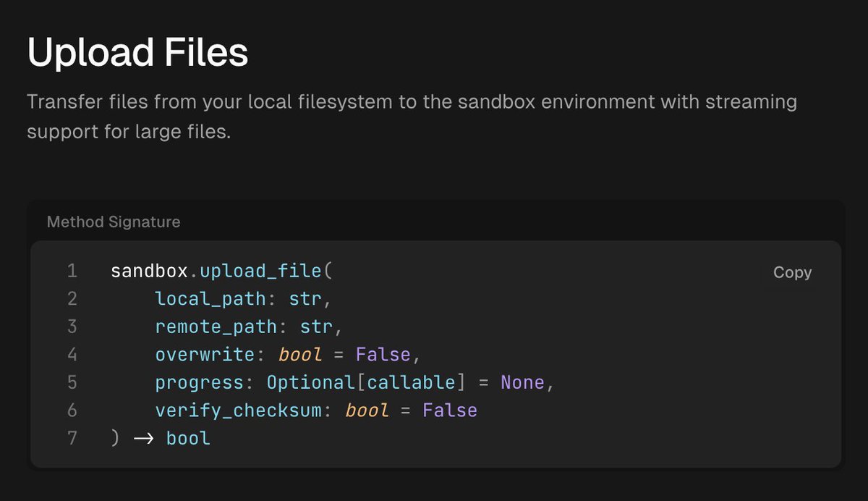Select the 'Upload Files' heading

tap(137, 53)
